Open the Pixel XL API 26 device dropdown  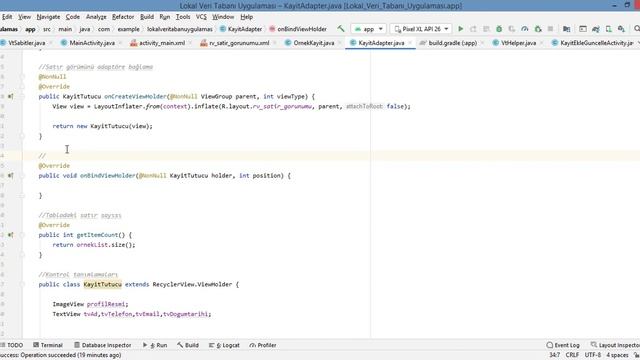coord(421,29)
